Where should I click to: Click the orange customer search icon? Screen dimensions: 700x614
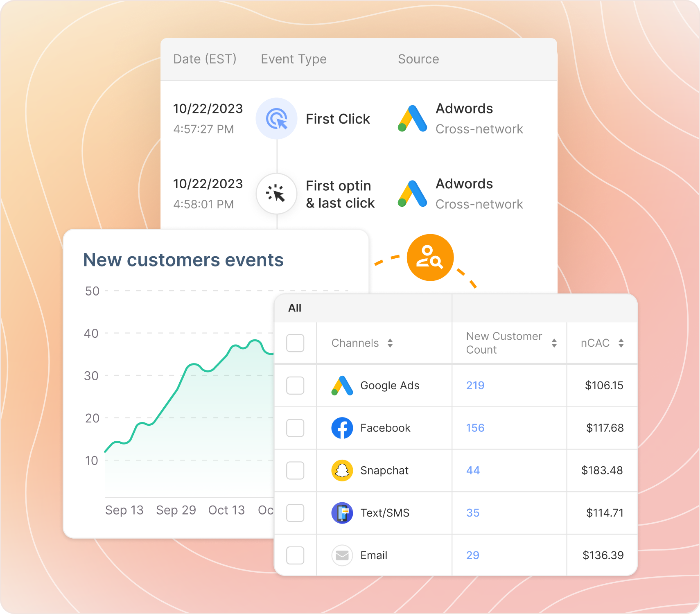point(430,257)
